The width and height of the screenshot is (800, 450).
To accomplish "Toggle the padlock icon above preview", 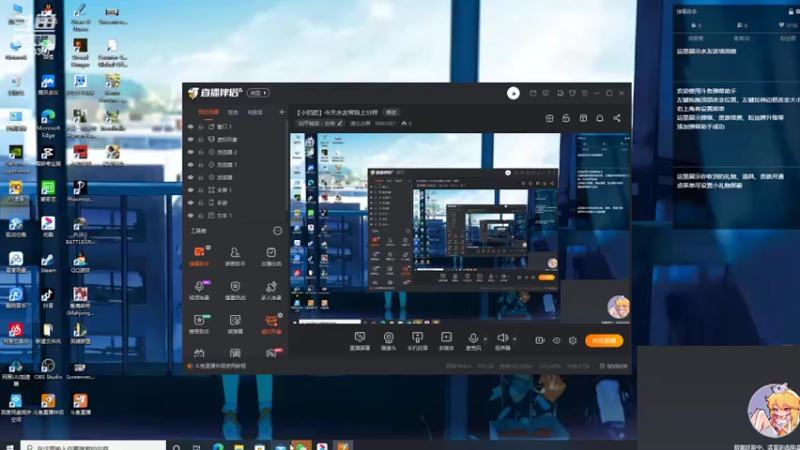I will pos(566,118).
